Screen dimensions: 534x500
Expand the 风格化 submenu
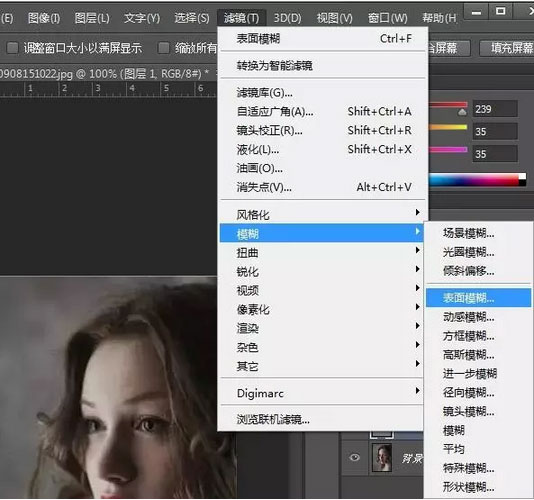[321, 215]
